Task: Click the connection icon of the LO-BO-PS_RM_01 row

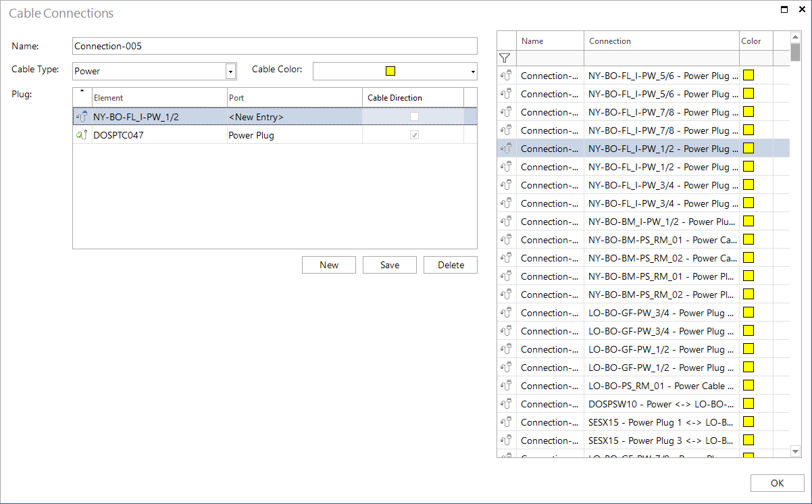Action: 506,386
